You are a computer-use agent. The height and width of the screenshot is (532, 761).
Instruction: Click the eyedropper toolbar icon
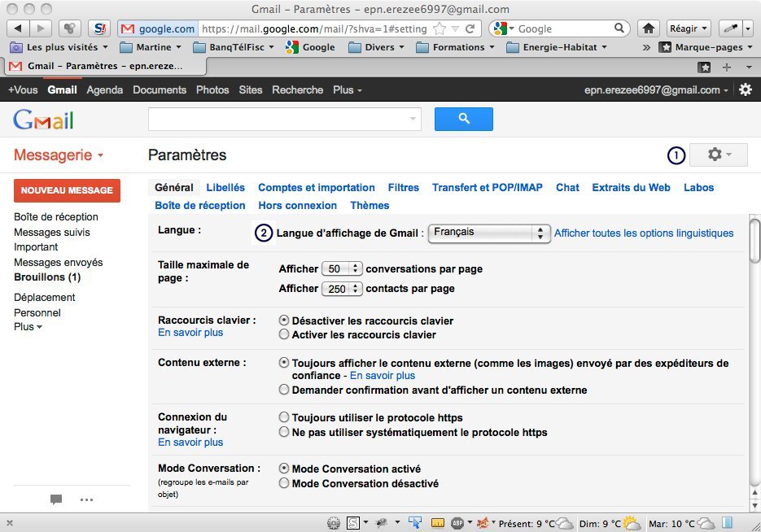pyautogui.click(x=730, y=28)
